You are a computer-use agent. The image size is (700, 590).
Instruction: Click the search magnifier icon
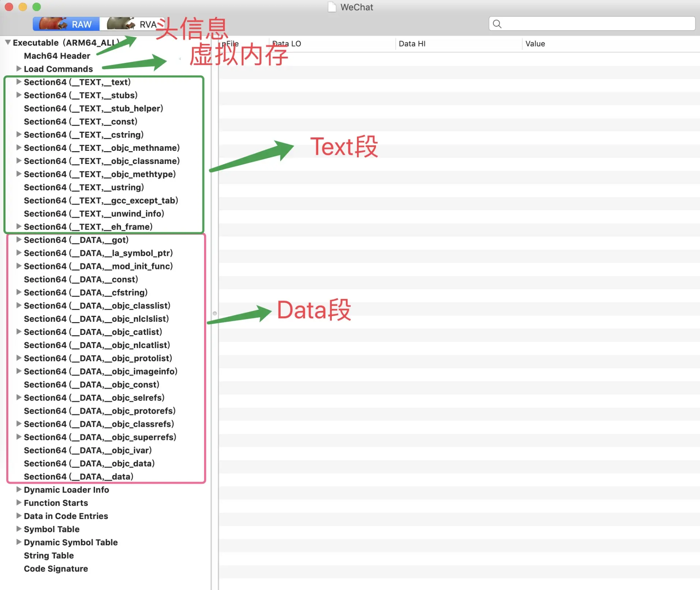point(497,24)
